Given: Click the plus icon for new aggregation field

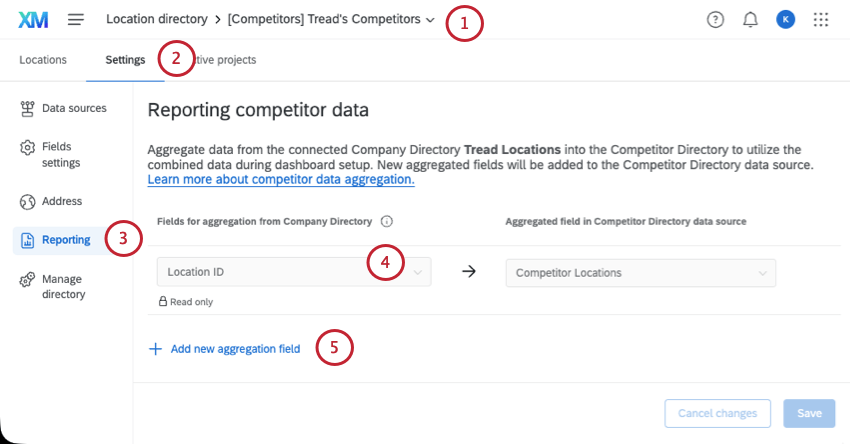Looking at the screenshot, I should [x=155, y=349].
